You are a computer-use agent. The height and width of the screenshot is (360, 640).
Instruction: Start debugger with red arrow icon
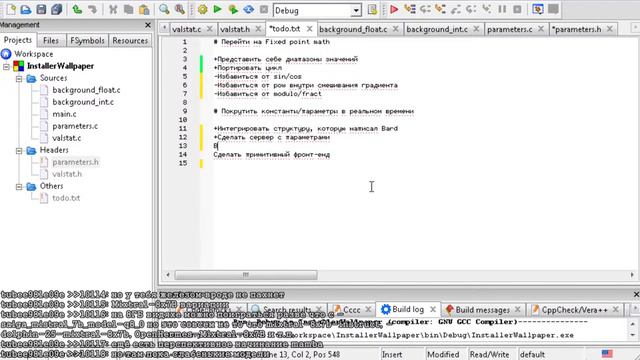tap(394, 9)
